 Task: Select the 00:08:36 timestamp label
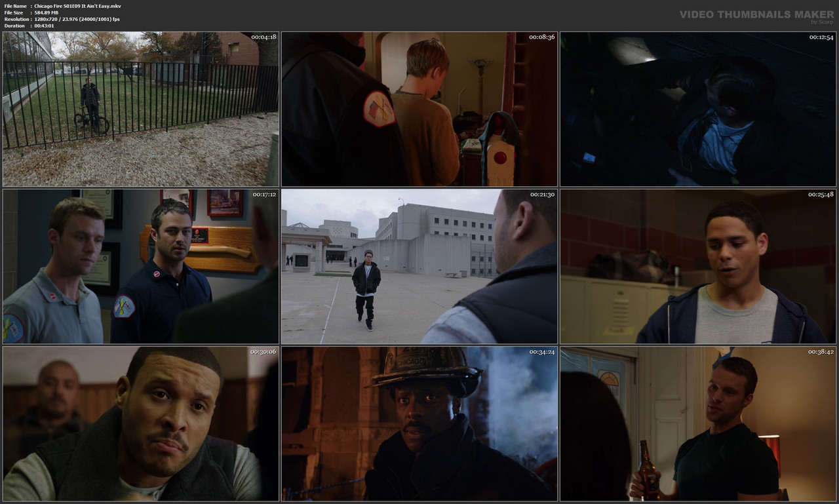coord(543,37)
